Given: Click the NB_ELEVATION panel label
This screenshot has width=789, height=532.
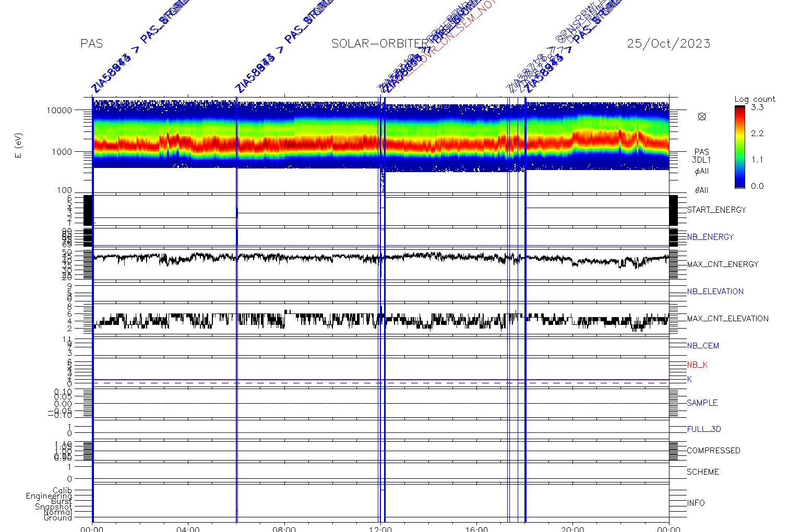Looking at the screenshot, I should [715, 291].
